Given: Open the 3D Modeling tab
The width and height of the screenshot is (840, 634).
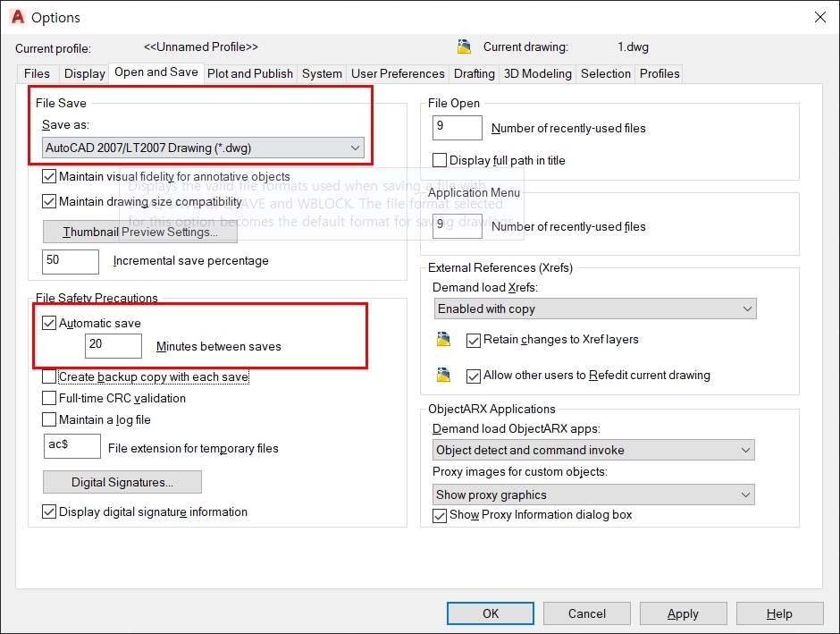Looking at the screenshot, I should pyautogui.click(x=538, y=74).
